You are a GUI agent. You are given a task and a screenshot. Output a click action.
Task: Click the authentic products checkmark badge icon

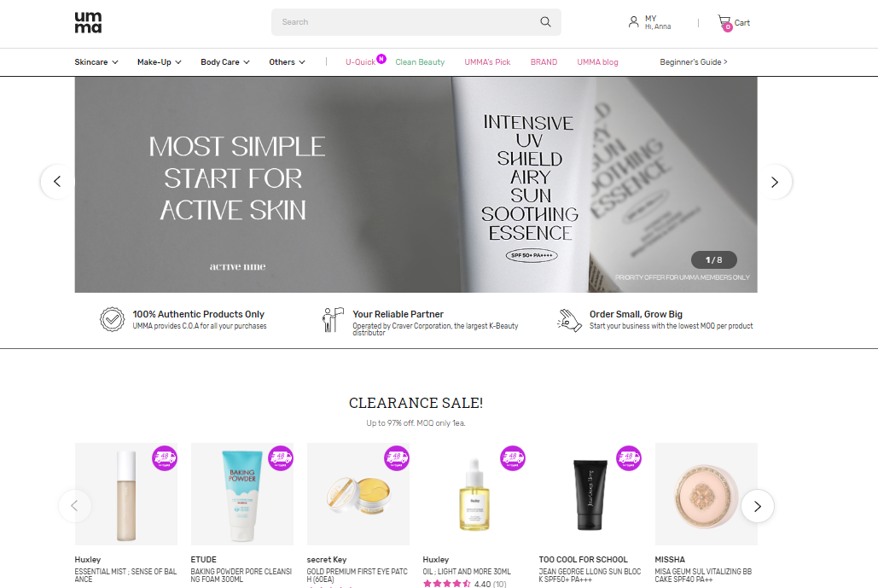pyautogui.click(x=112, y=319)
